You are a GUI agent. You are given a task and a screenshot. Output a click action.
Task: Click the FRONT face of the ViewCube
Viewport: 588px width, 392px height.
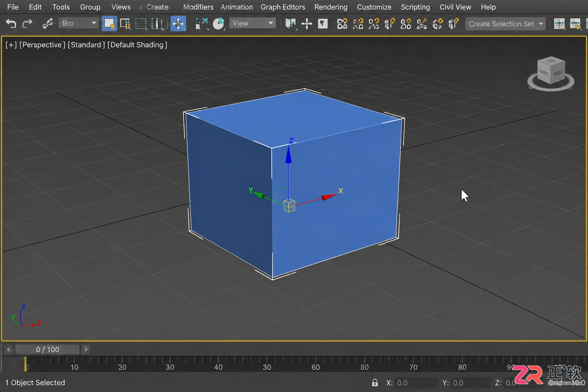543,72
